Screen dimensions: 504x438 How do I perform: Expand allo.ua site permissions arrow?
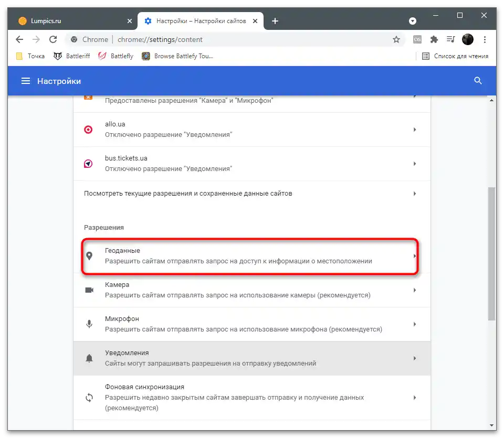(x=415, y=130)
